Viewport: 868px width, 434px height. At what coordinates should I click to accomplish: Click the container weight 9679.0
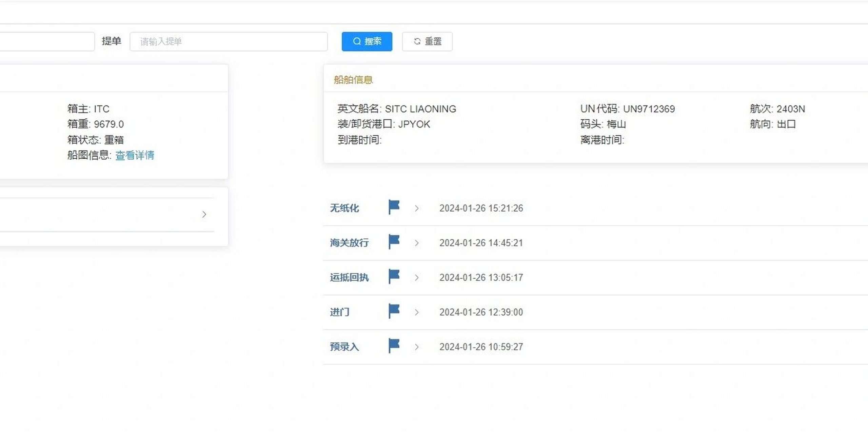(109, 124)
